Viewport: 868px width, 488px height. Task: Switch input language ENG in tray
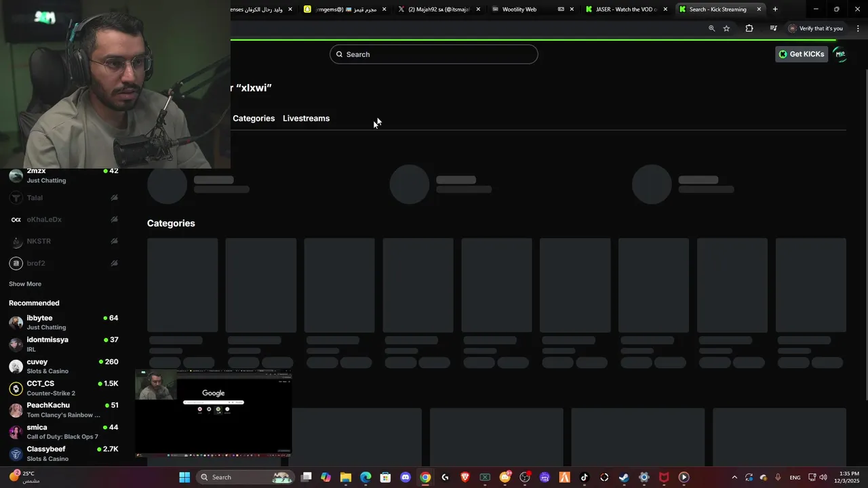pos(795,477)
